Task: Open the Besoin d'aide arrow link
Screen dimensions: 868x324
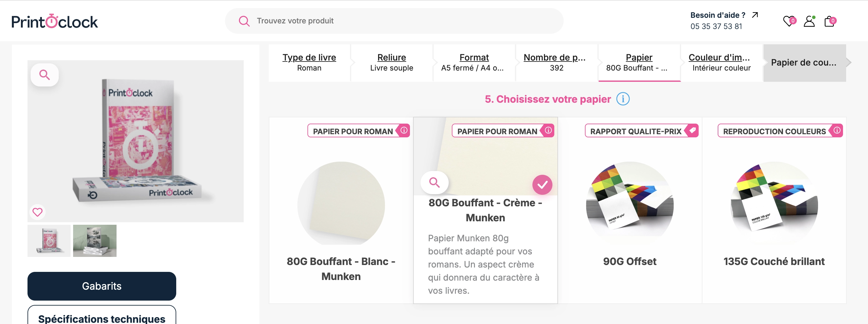Action: coord(755,15)
